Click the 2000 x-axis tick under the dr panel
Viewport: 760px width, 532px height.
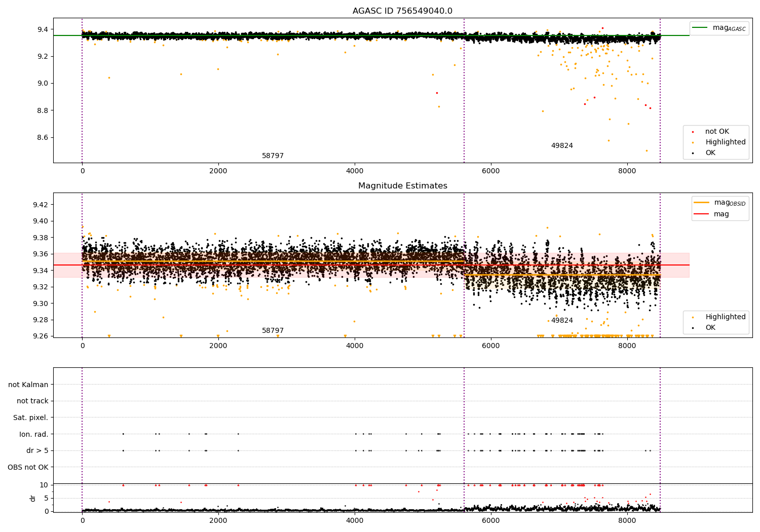tap(218, 521)
